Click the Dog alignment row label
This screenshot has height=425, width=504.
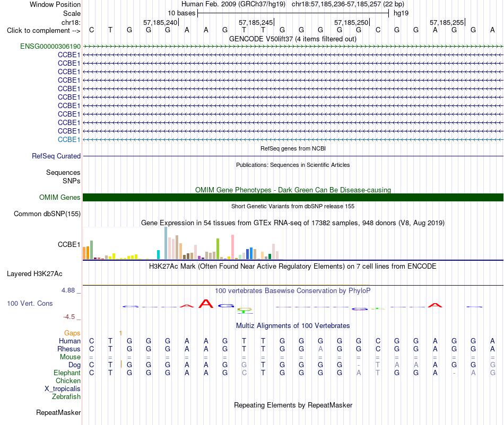[x=74, y=365]
